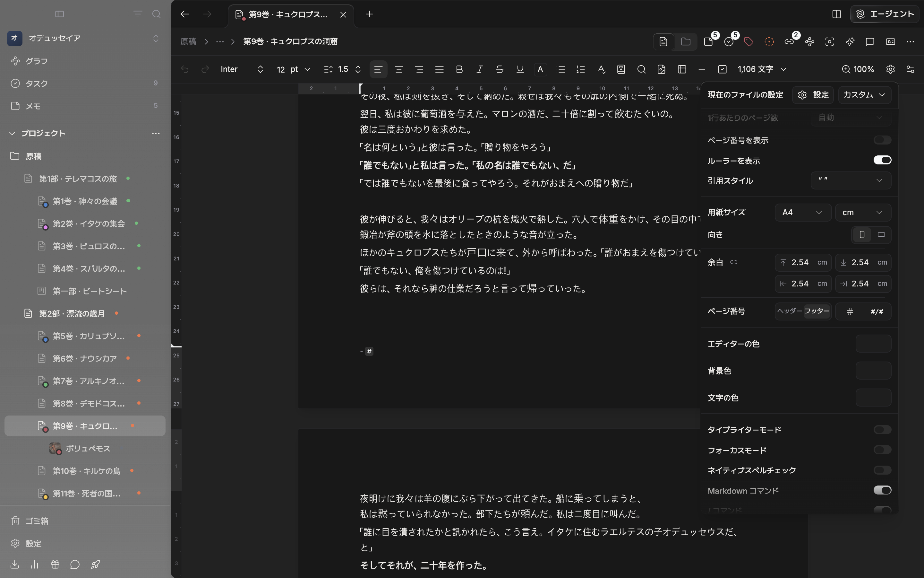Enable ページ番号を表示 toggle
This screenshot has width=924, height=578.
point(882,140)
